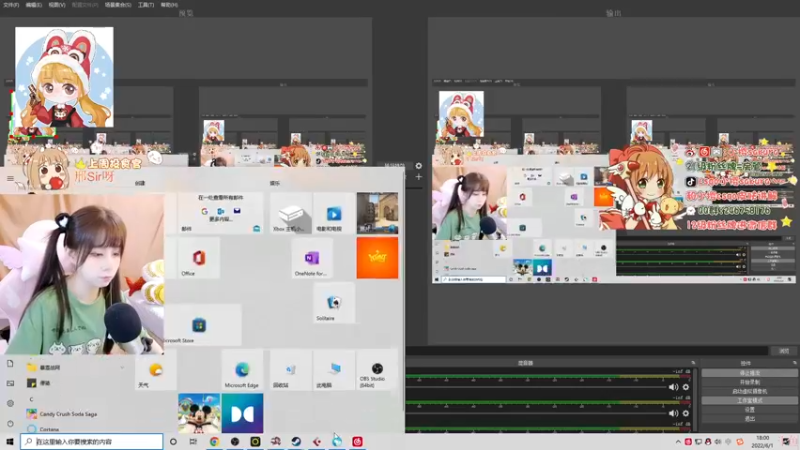Open the 视图(V) menu in OBS
This screenshot has height=450, width=800.
pyautogui.click(x=57, y=5)
